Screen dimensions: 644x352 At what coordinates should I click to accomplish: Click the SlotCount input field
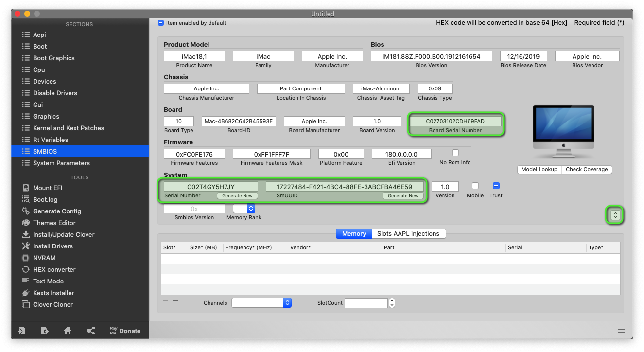tap(366, 303)
